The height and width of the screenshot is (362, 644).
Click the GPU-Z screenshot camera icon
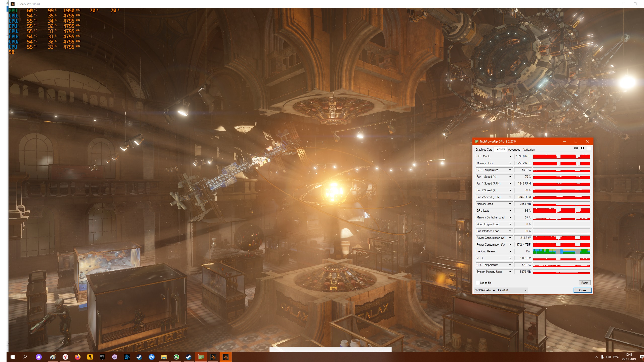(x=576, y=148)
